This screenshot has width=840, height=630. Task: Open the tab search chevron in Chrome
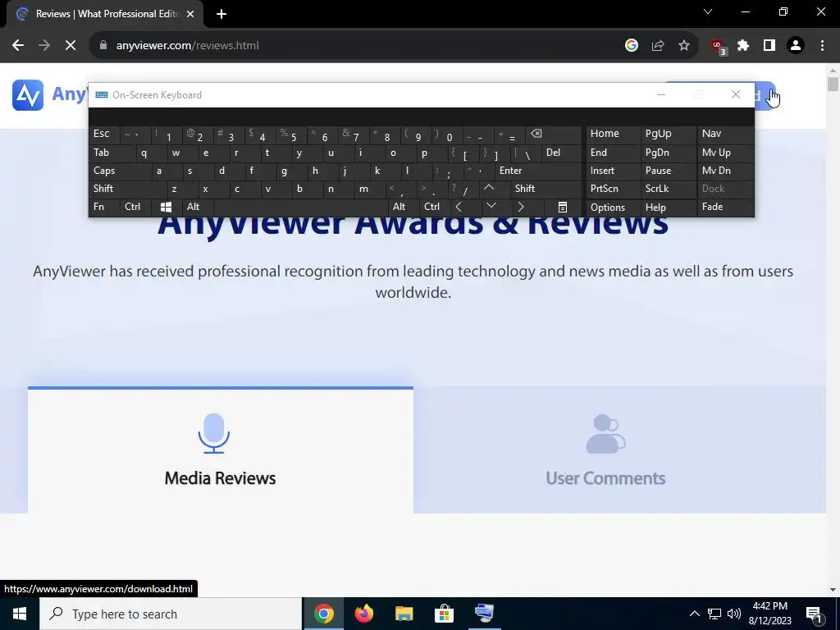(708, 11)
